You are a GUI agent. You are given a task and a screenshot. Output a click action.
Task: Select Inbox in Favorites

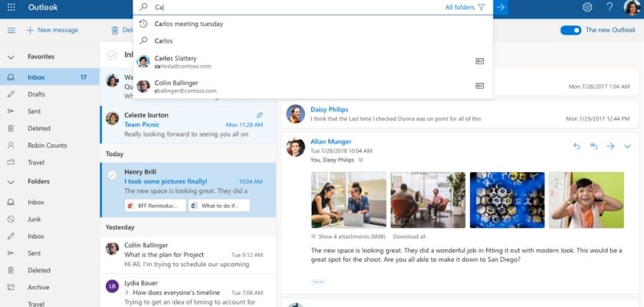point(49,77)
